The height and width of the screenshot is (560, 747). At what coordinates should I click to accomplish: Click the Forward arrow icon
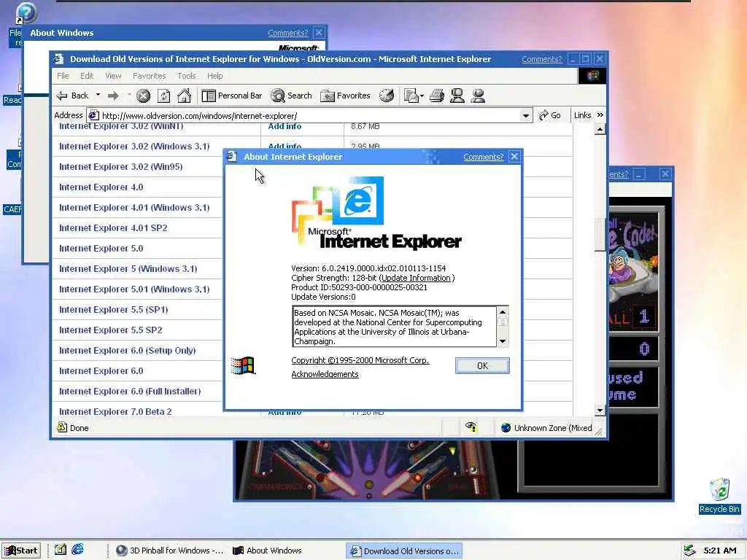(113, 96)
